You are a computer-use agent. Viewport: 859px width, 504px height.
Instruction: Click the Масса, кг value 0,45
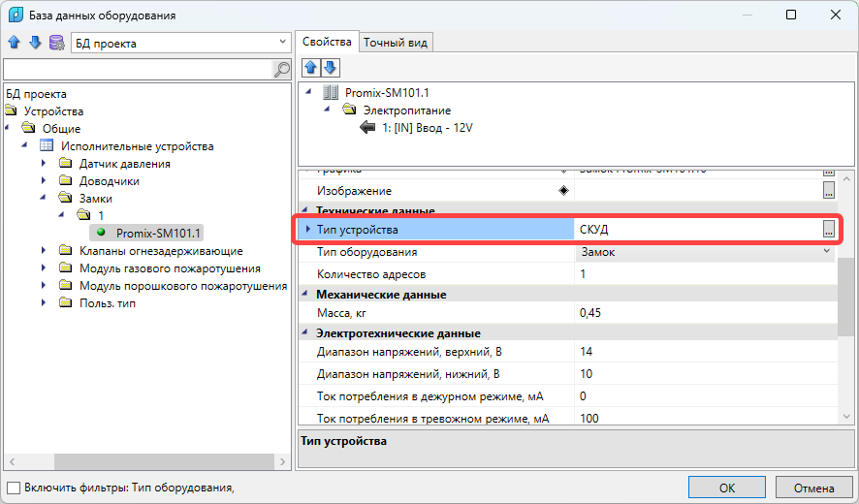pyautogui.click(x=590, y=313)
